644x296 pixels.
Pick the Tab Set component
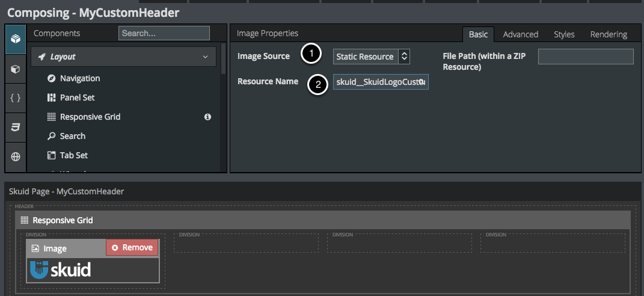pyautogui.click(x=73, y=155)
